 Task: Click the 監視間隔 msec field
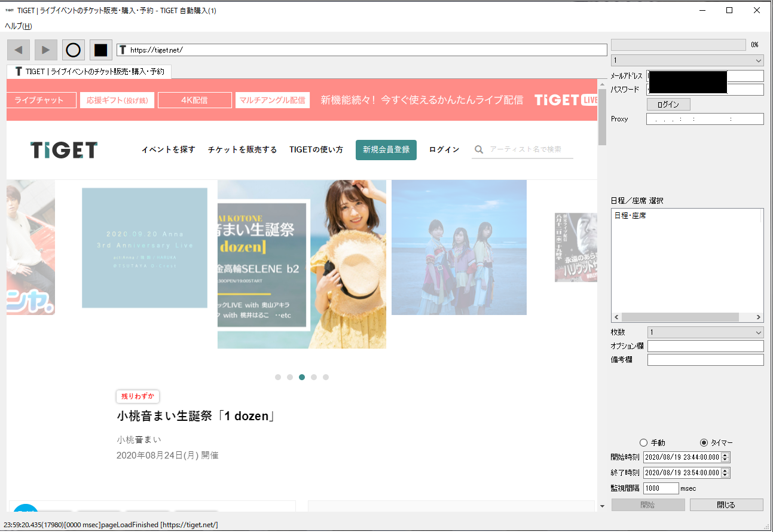pyautogui.click(x=661, y=488)
